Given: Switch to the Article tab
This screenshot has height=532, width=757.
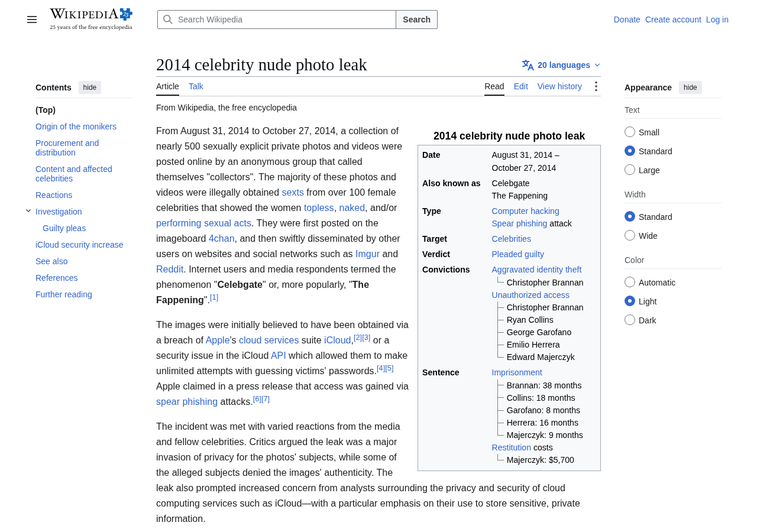Looking at the screenshot, I should tap(167, 86).
